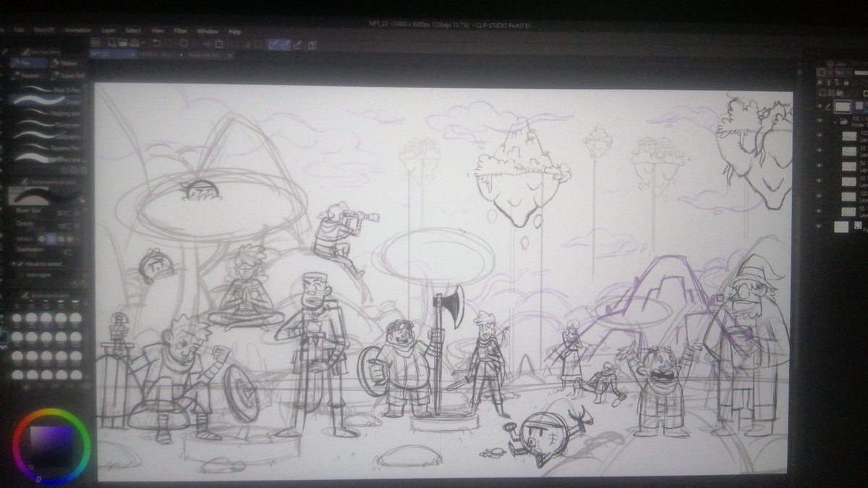Select the first Anti-aliasing option
Viewport: 868px width, 488px height.
click(x=41, y=239)
